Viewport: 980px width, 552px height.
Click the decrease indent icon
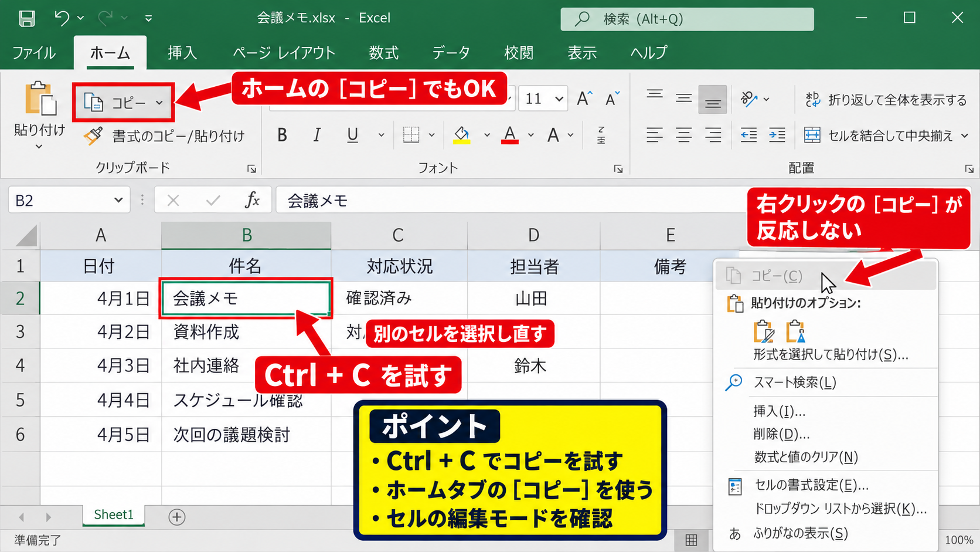pos(748,136)
